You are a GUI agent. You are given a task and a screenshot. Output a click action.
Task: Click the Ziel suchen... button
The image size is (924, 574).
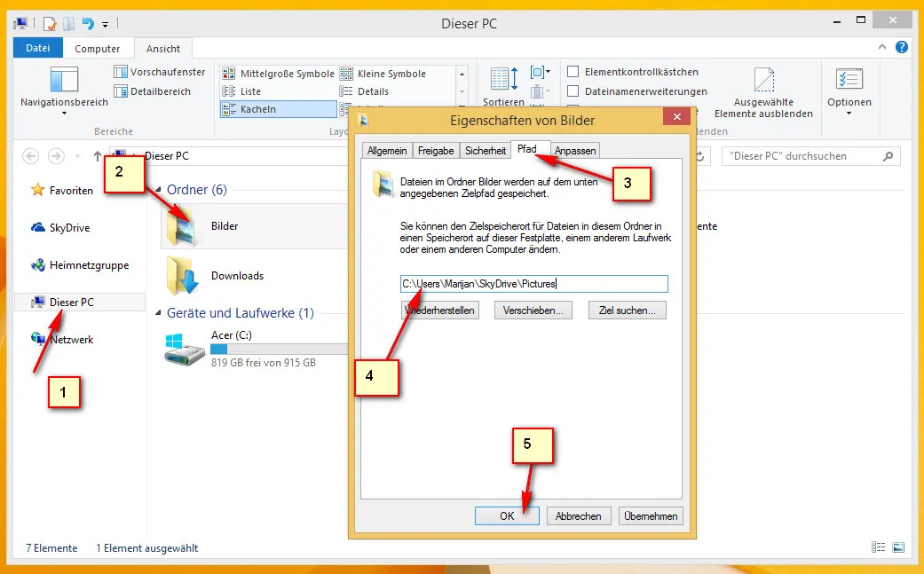click(627, 311)
